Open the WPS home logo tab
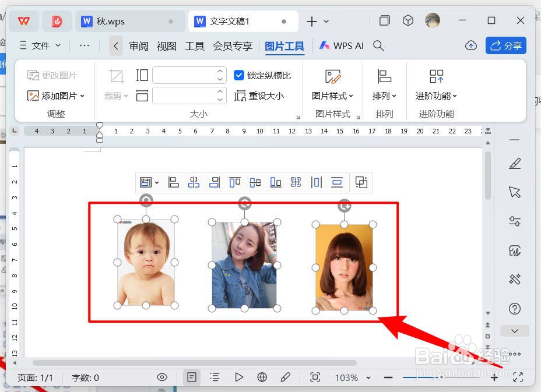This screenshot has width=541, height=392. pyautogui.click(x=23, y=22)
